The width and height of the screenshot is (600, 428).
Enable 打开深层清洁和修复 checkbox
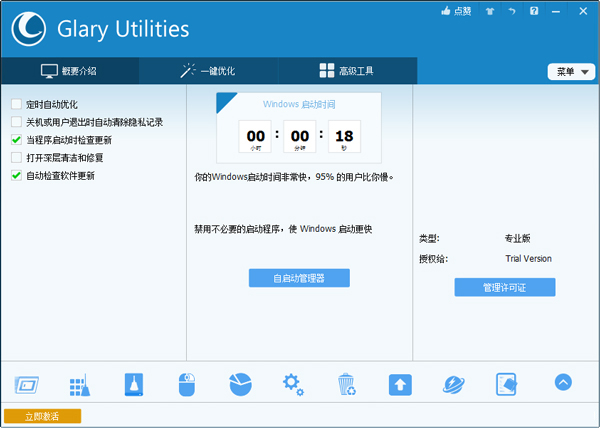click(x=16, y=158)
